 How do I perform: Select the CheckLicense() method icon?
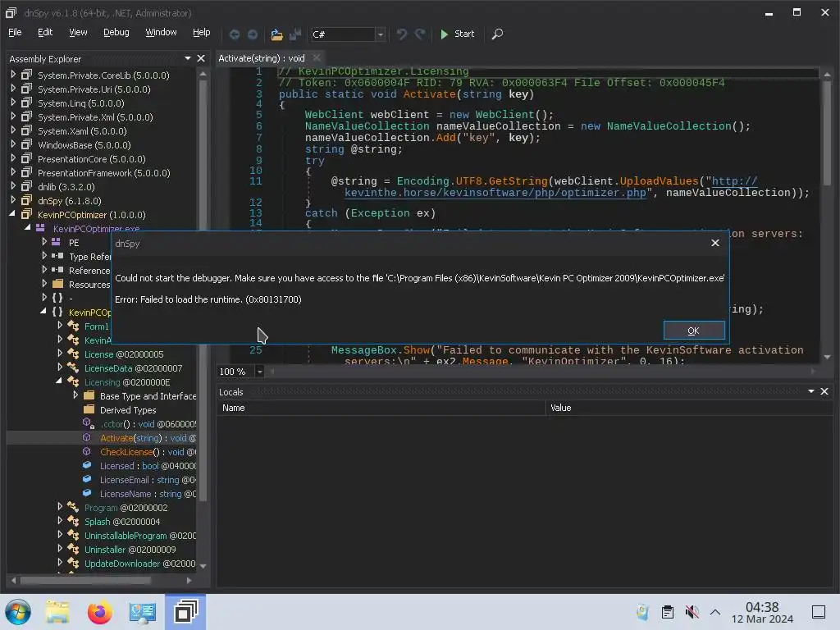(x=87, y=452)
